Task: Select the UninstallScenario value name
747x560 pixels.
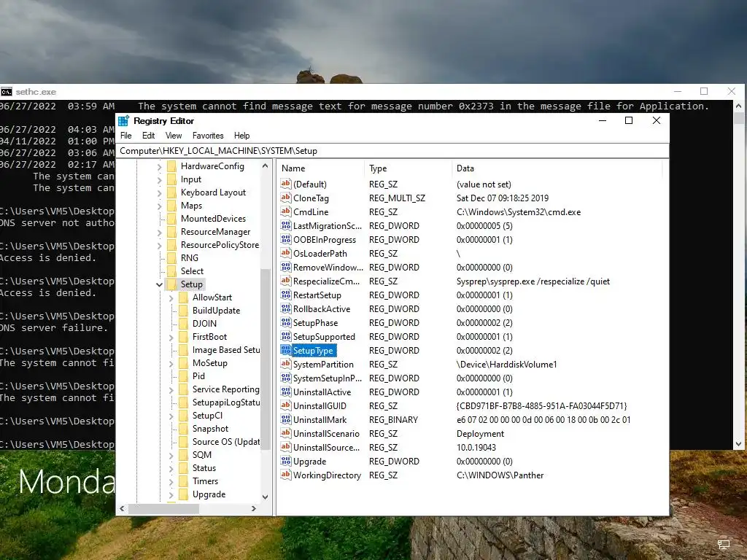Action: (x=326, y=433)
